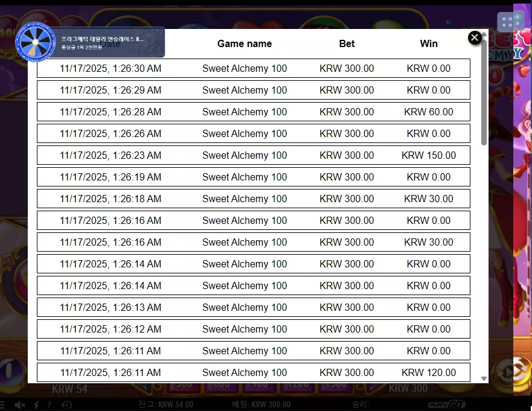Image resolution: width=532 pixels, height=411 pixels.
Task: Click KRW 300.00 bet in 1:26:19 row
Action: coord(347,177)
